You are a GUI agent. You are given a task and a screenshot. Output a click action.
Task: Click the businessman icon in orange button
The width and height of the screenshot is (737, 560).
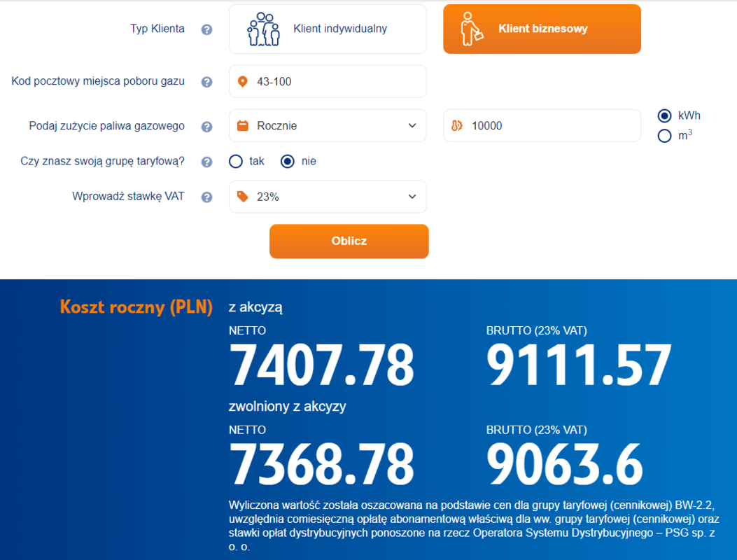(472, 29)
